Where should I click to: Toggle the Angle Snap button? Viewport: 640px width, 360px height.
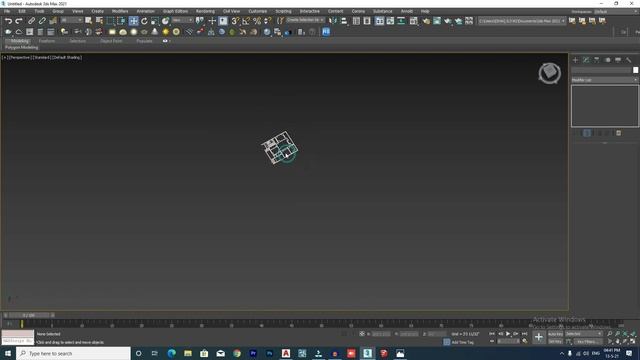(x=246, y=21)
